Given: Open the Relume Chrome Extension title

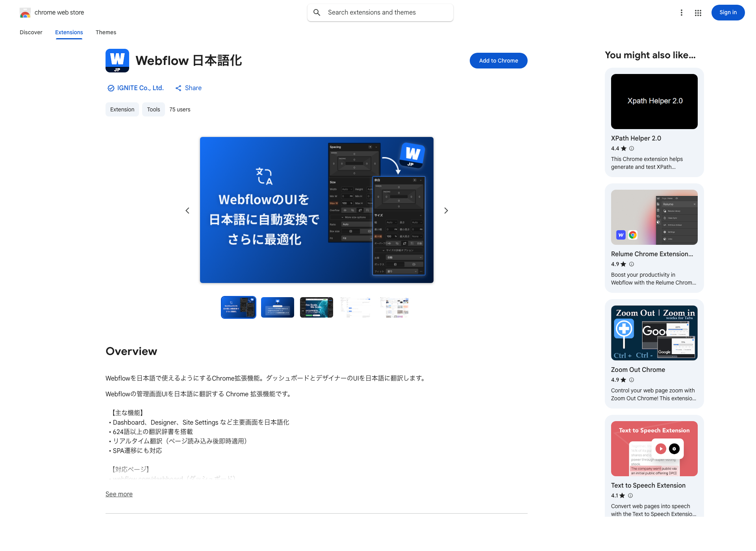Looking at the screenshot, I should 652,254.
